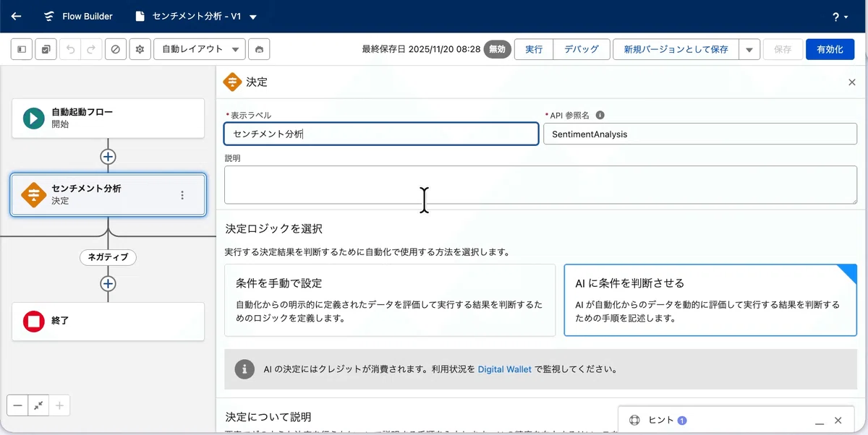
Task: Select the 条件を手動で設定 option card
Action: 390,300
